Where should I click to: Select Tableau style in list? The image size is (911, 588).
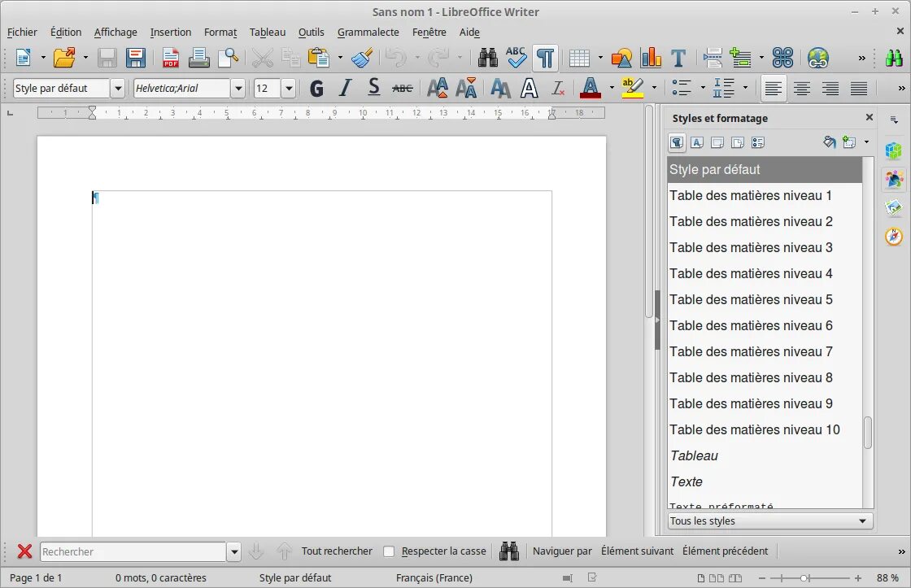click(765, 455)
